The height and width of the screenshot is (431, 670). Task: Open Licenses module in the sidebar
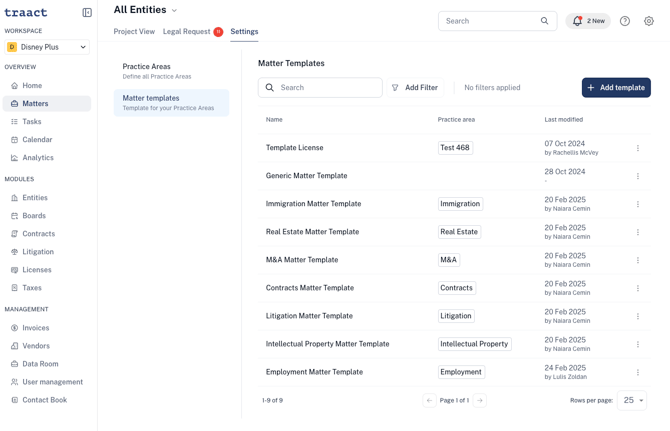tap(47, 270)
